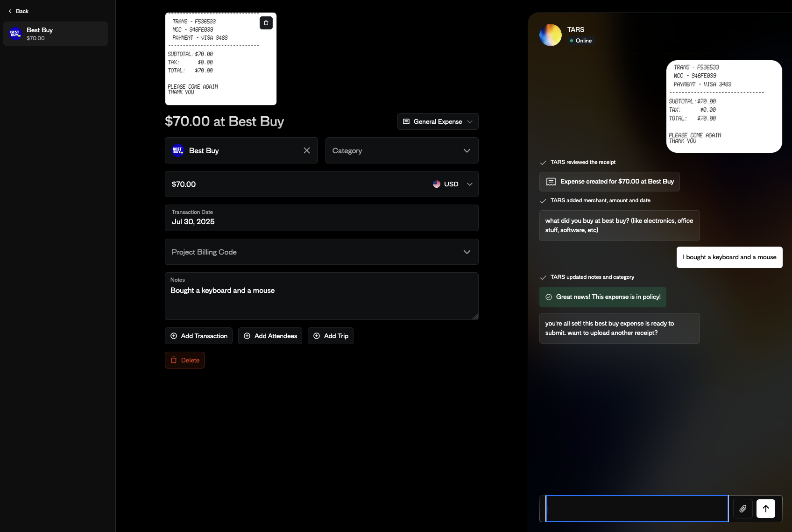
Task: Expand the Project Billing Code dropdown
Action: [321, 252]
